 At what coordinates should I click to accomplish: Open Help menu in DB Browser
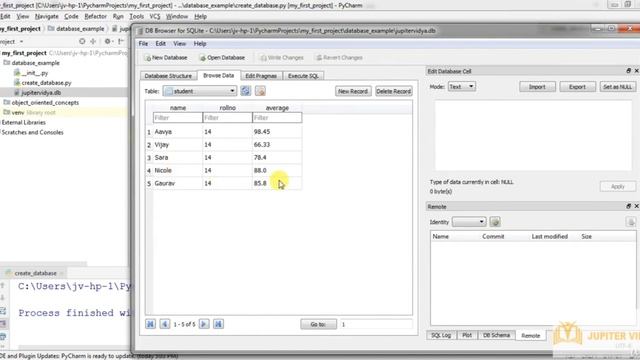200,44
